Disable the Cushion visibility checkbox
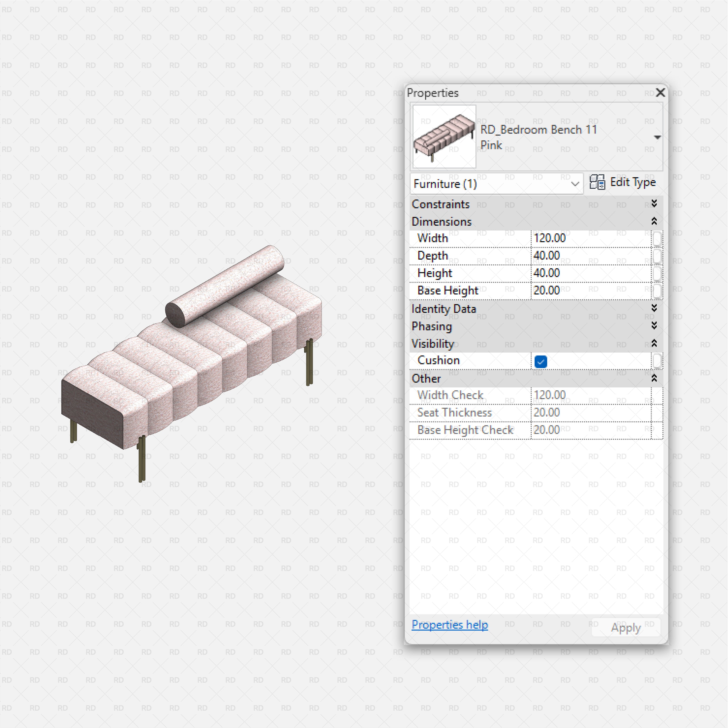 [x=541, y=361]
